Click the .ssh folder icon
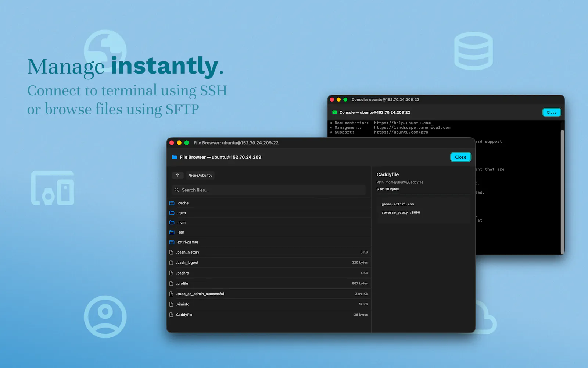 (x=172, y=232)
